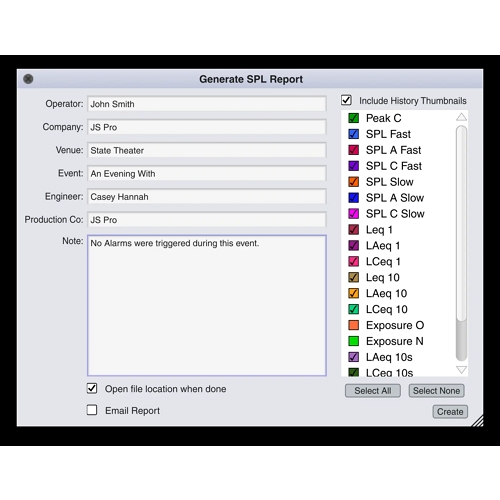Toggle the Include History Thumbnails checkbox
The width and height of the screenshot is (500, 500).
(346, 100)
